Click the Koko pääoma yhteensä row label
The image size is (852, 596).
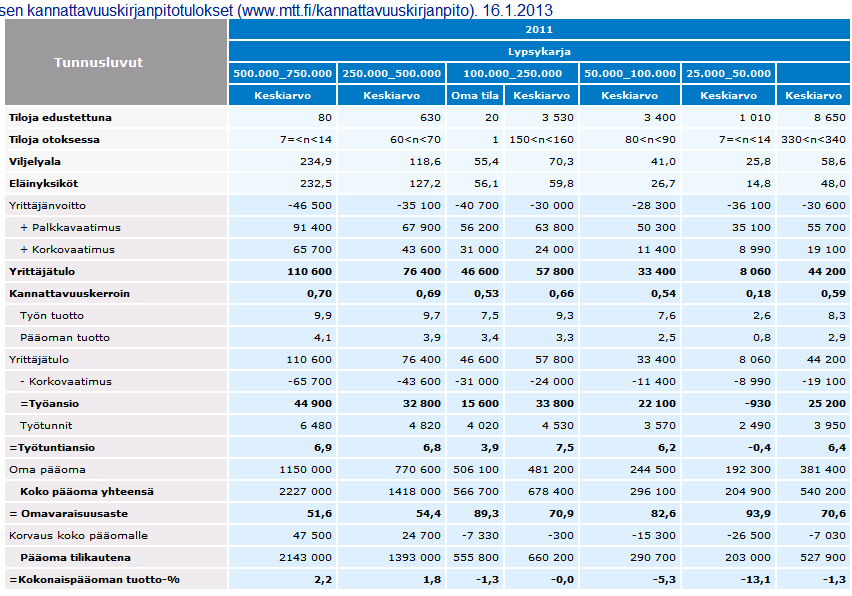87,492
